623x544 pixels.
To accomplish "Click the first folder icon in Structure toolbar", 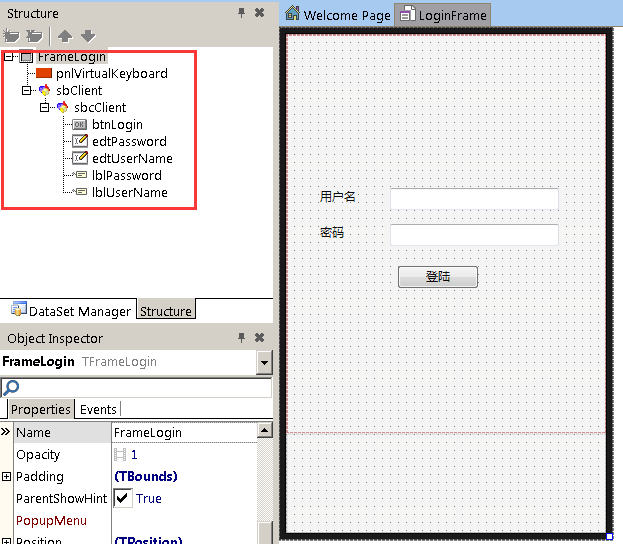I will coord(14,37).
